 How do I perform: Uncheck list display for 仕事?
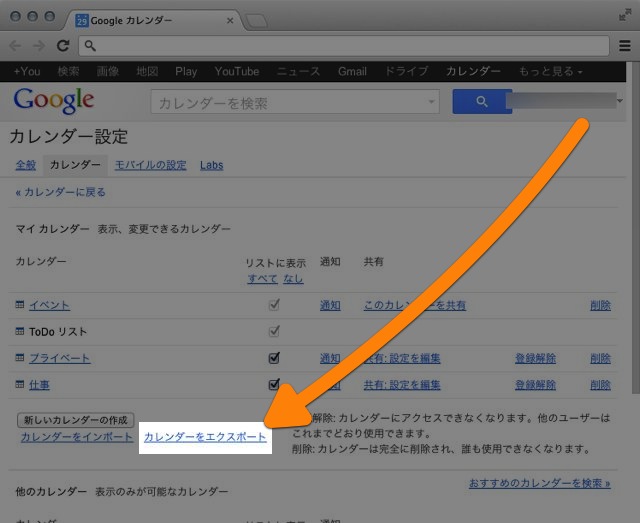tap(274, 384)
